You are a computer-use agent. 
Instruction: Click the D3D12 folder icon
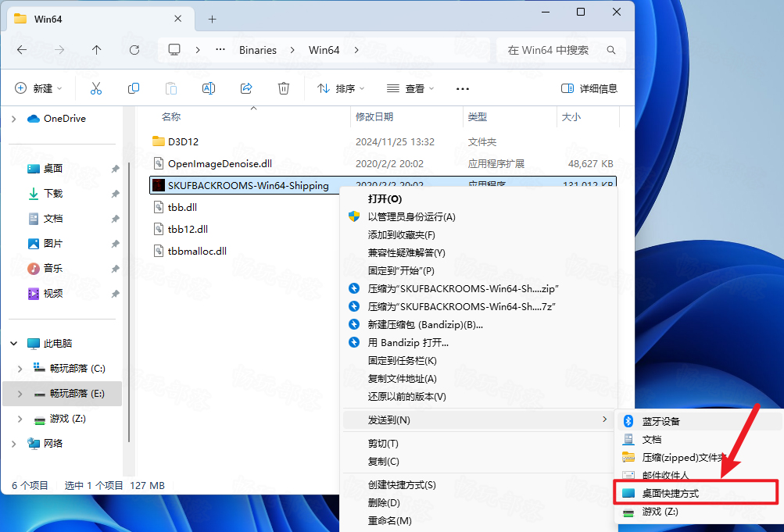click(159, 141)
